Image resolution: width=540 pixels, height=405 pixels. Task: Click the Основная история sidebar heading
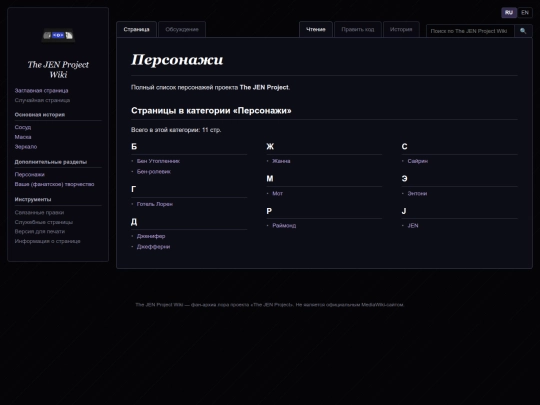coord(40,115)
